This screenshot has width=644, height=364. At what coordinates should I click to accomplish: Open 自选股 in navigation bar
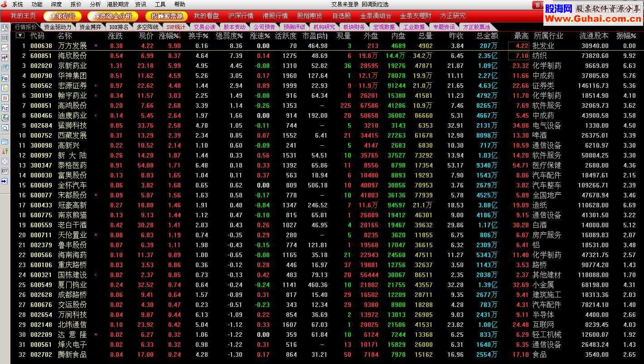point(342,16)
